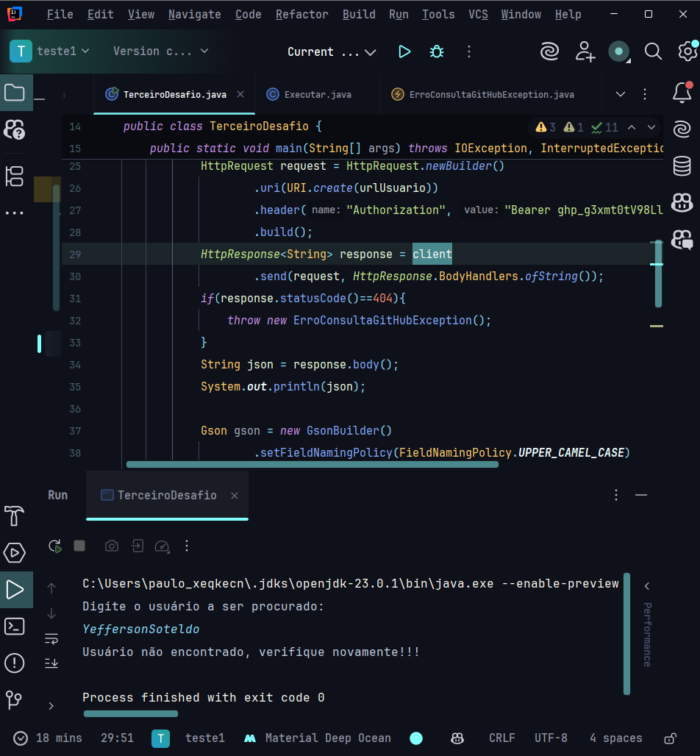The width and height of the screenshot is (700, 756).
Task: Open GitHub Copilot icon in right sidebar
Action: (x=682, y=202)
